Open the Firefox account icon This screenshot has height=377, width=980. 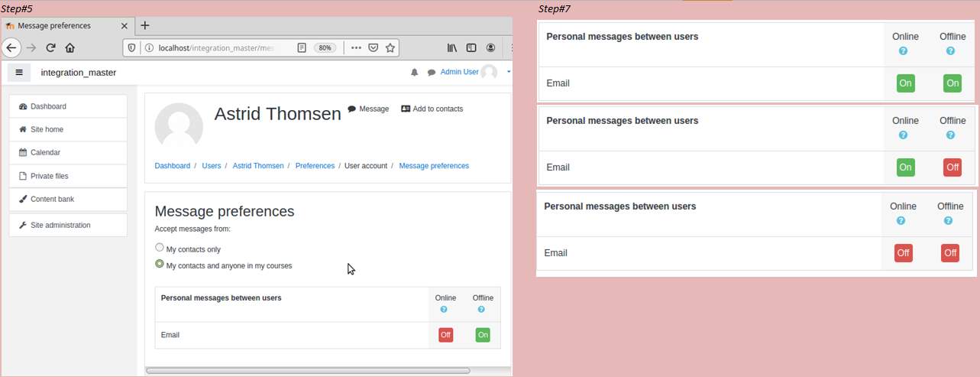(x=490, y=47)
